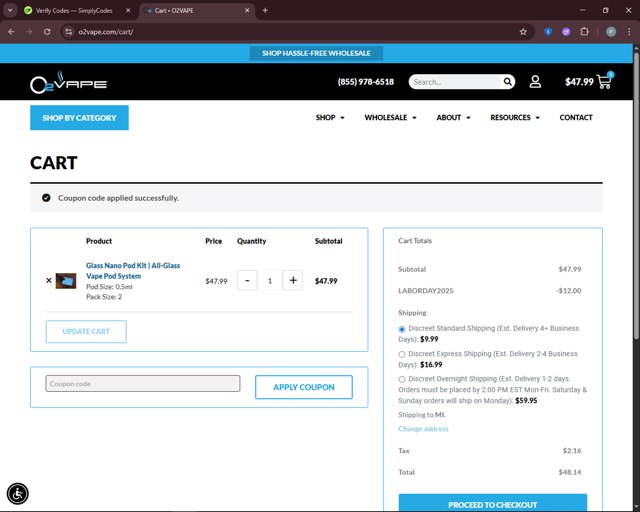The height and width of the screenshot is (512, 640).
Task: Call the (855) 978-6518 phone link
Action: pos(366,82)
